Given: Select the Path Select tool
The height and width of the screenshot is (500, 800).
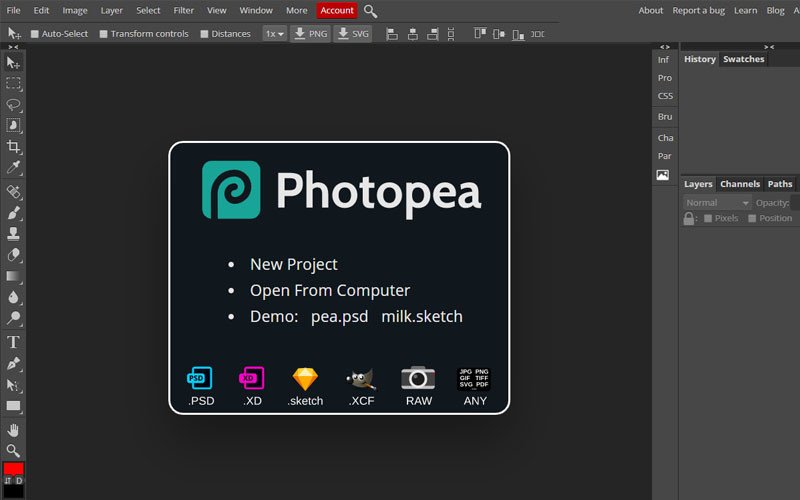Looking at the screenshot, I should pyautogui.click(x=13, y=385).
